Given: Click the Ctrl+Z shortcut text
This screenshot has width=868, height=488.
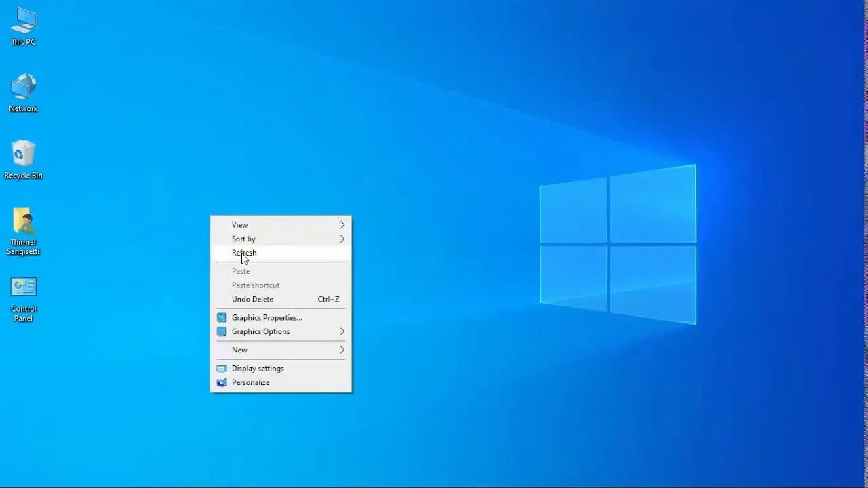Looking at the screenshot, I should tap(328, 299).
